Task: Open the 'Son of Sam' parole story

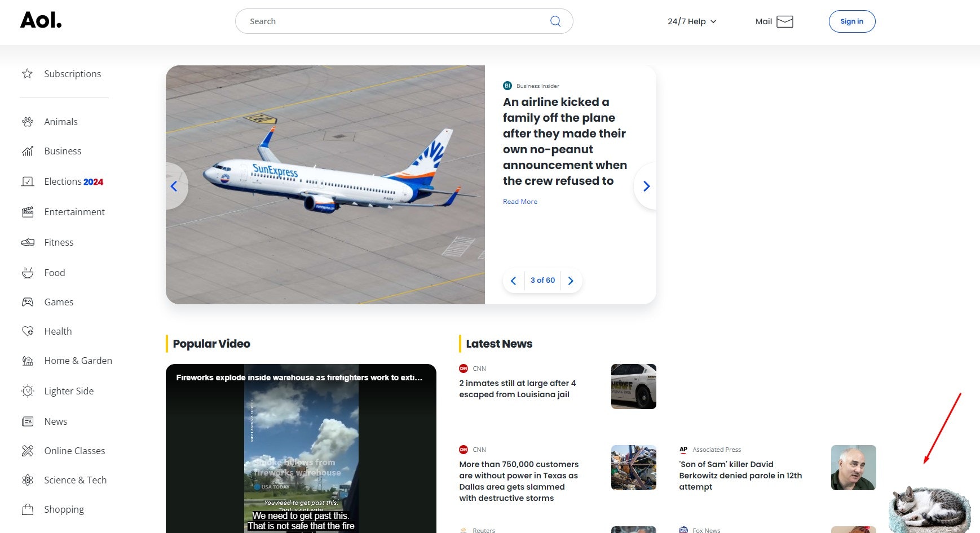Action: click(x=740, y=476)
